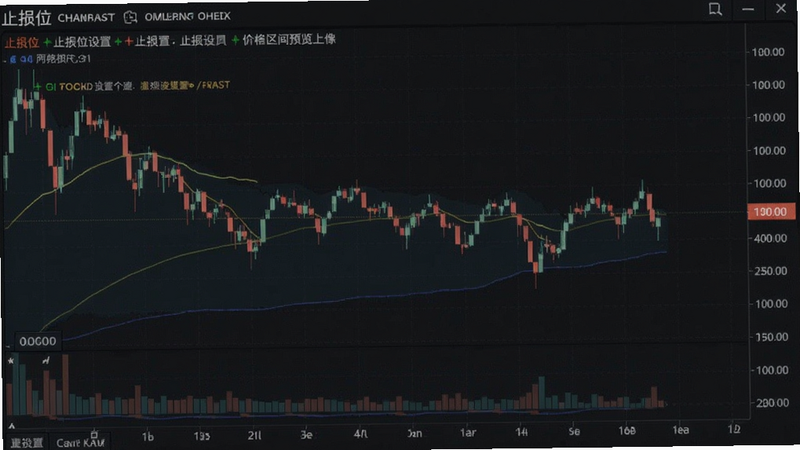The height and width of the screenshot is (450, 800).
Task: Click the OMLERNG OHEIX label
Action: (187, 17)
